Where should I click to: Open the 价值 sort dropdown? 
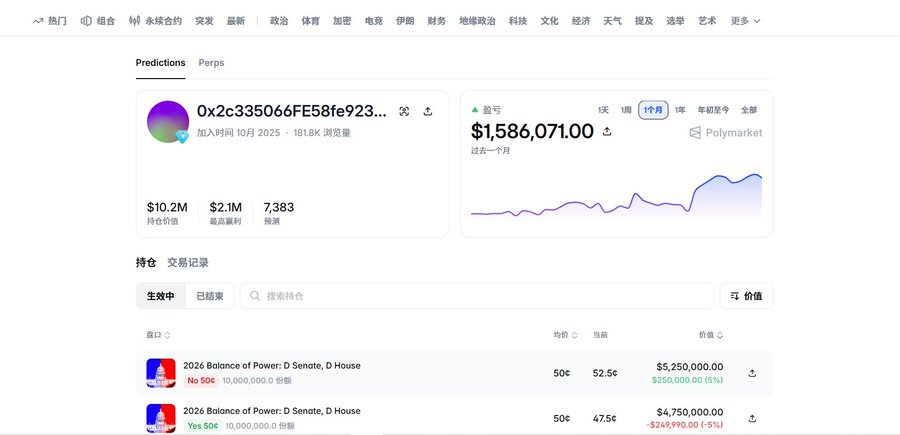click(746, 296)
